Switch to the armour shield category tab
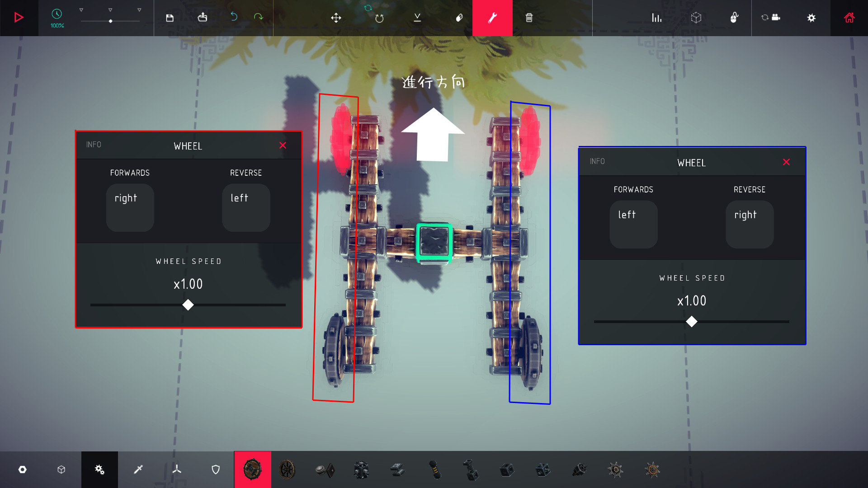The width and height of the screenshot is (868, 488). (x=216, y=469)
